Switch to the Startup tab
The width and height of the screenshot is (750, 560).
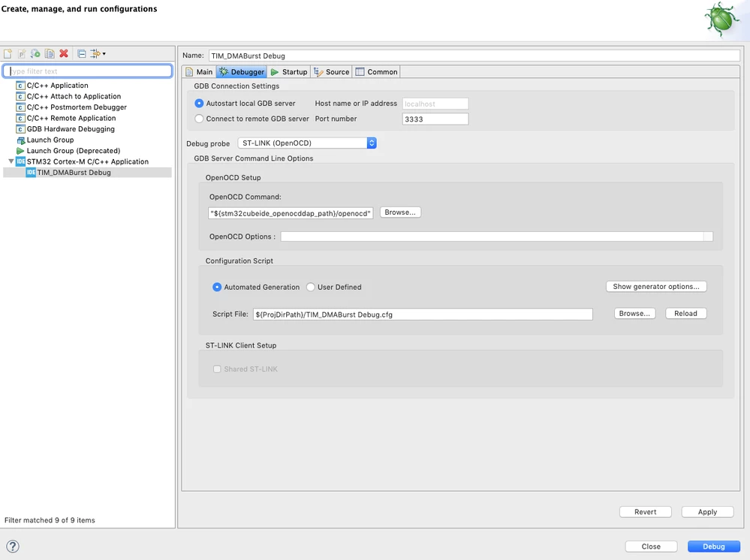click(289, 72)
